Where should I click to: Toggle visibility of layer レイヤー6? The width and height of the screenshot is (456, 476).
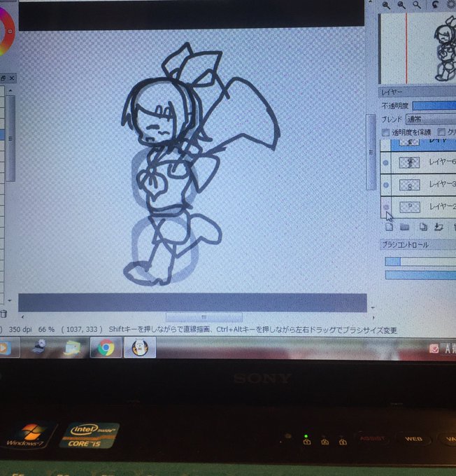tap(385, 163)
